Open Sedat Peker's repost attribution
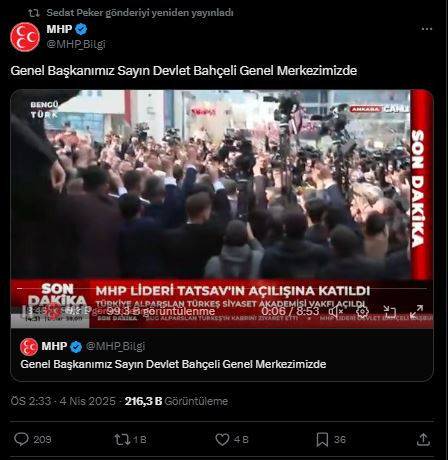Viewport: 448px width, 460px height. (x=140, y=13)
